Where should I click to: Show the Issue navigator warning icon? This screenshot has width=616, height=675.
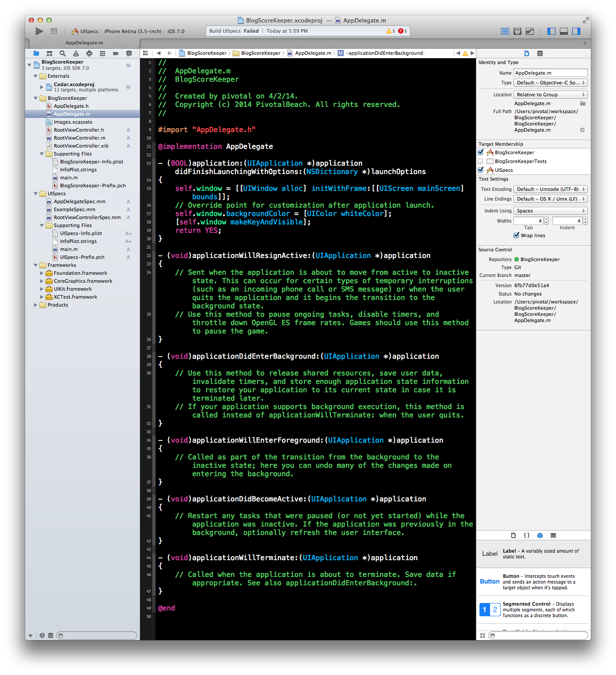coord(76,53)
